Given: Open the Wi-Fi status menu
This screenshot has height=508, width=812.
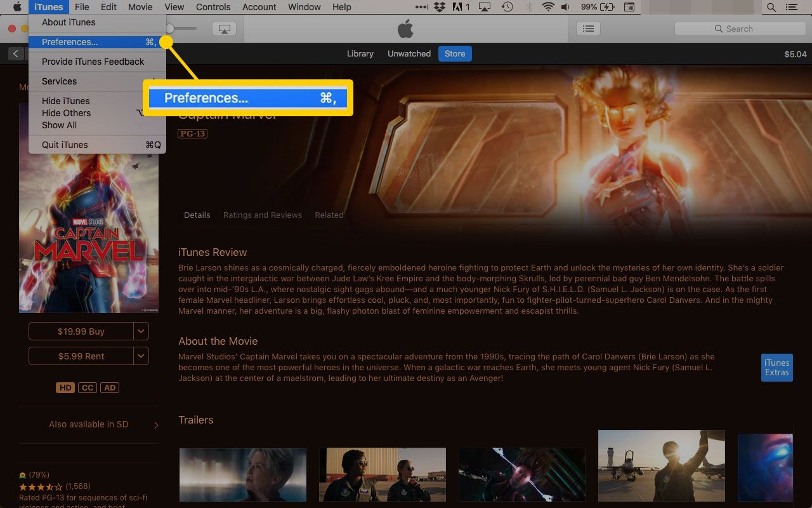Looking at the screenshot, I should pyautogui.click(x=548, y=7).
